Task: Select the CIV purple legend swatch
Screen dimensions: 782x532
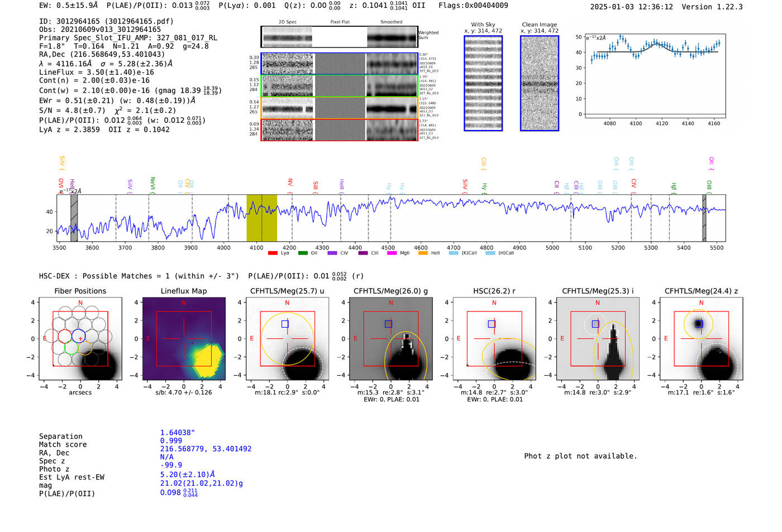Action: point(332,253)
